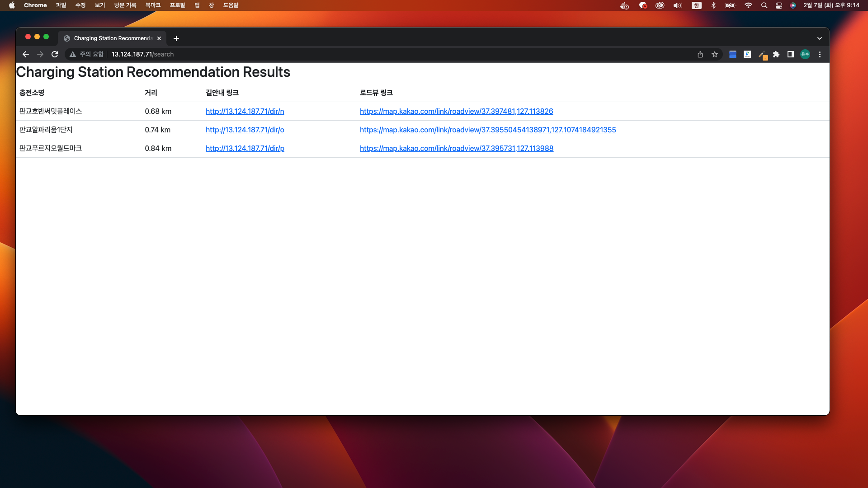Open a new tab with plus button

pyautogui.click(x=176, y=38)
